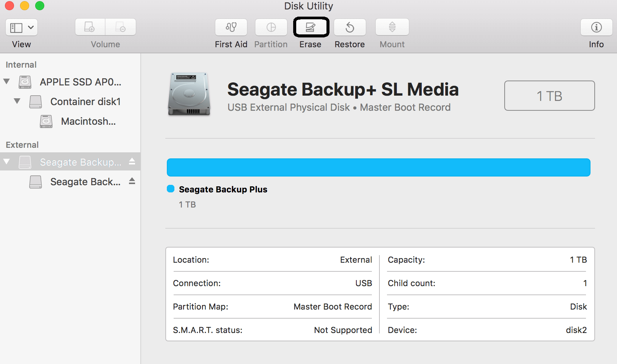Click the 1 TB capacity box
This screenshot has height=364, width=617.
coord(550,96)
